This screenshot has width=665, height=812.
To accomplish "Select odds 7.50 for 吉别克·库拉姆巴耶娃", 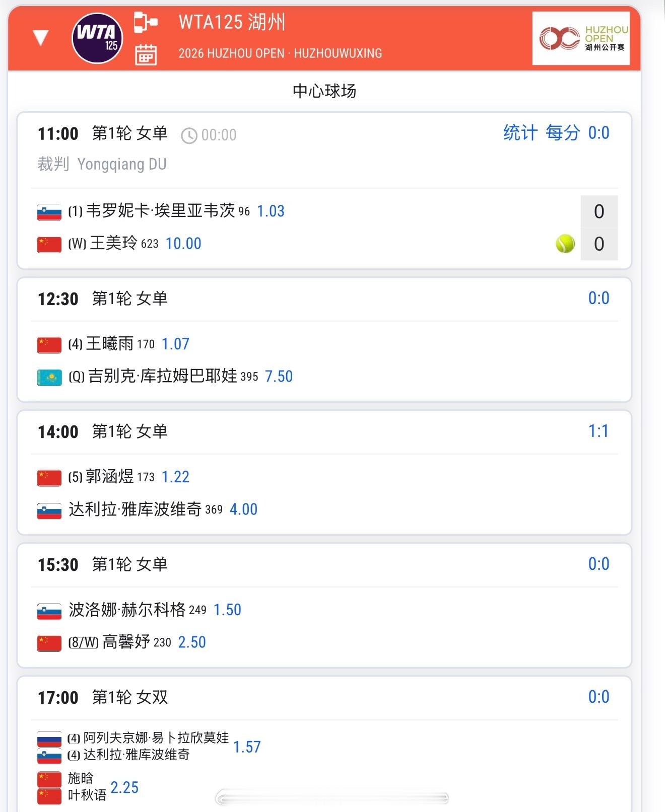I will click(279, 377).
